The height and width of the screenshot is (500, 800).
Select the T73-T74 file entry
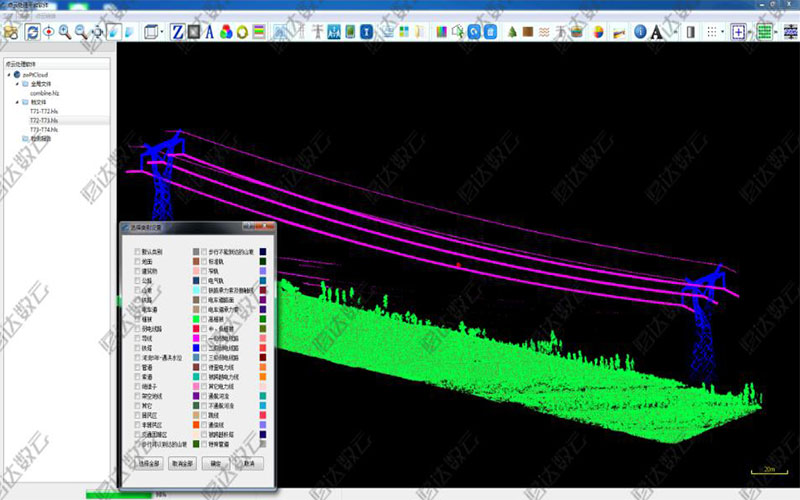point(44,129)
